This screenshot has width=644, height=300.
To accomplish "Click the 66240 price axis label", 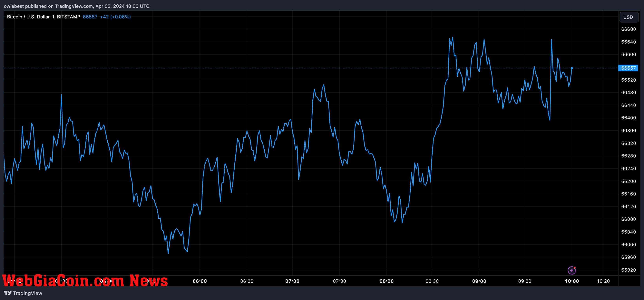I will point(629,168).
